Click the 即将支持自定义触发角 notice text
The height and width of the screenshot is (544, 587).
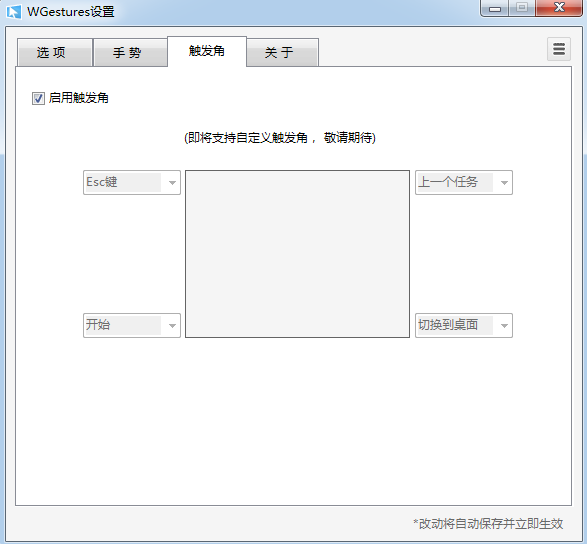(280, 138)
